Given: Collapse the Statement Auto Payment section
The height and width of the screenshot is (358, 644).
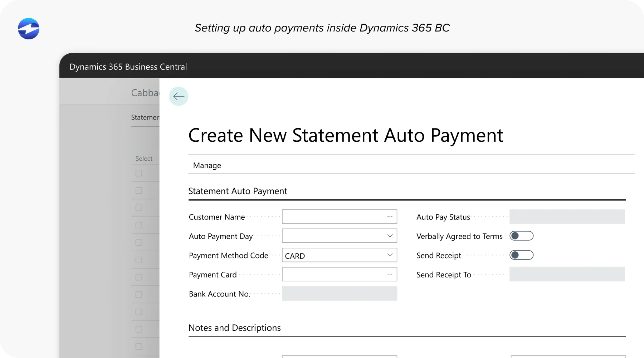Looking at the screenshot, I should [x=238, y=191].
